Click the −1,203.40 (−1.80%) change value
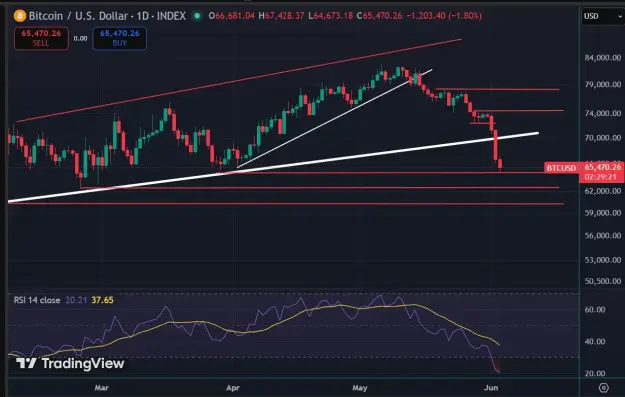625x397 pixels. click(x=444, y=16)
